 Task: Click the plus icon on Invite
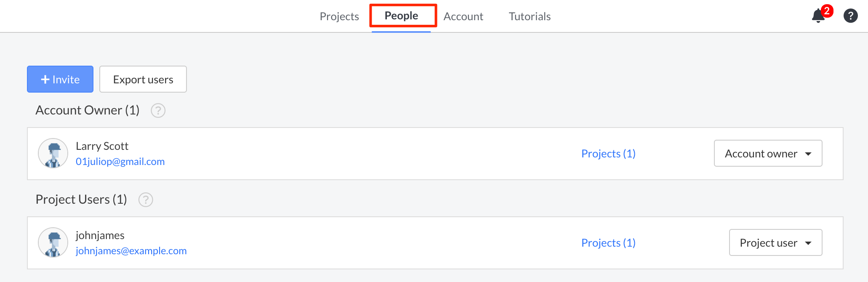45,80
